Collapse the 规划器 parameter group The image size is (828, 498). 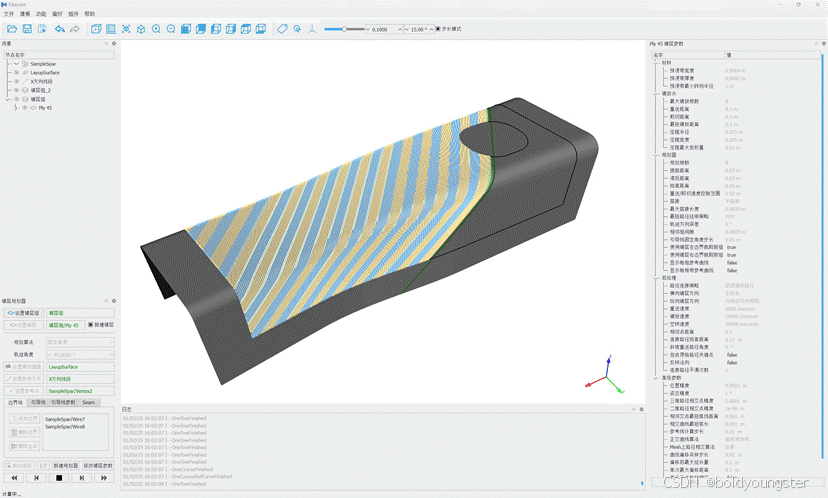[656, 155]
